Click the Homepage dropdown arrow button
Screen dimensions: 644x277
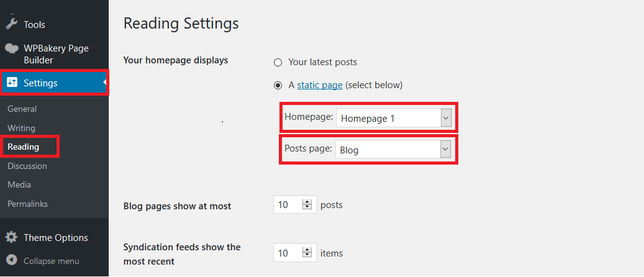point(446,119)
